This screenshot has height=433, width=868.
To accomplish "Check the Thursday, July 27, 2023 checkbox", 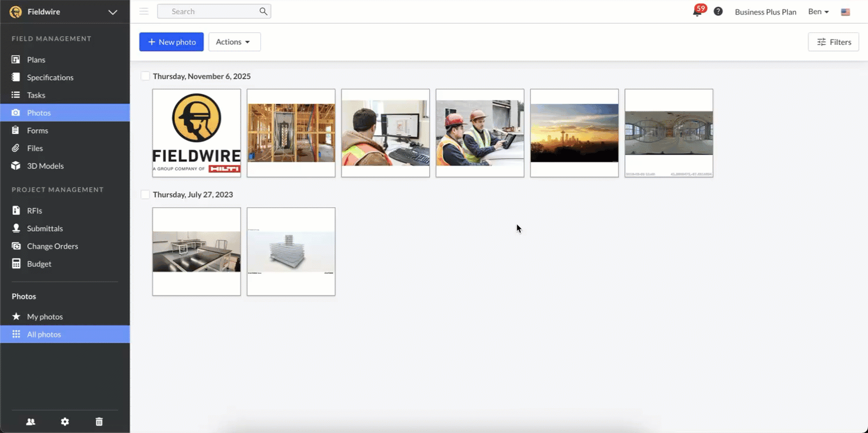I will [145, 195].
